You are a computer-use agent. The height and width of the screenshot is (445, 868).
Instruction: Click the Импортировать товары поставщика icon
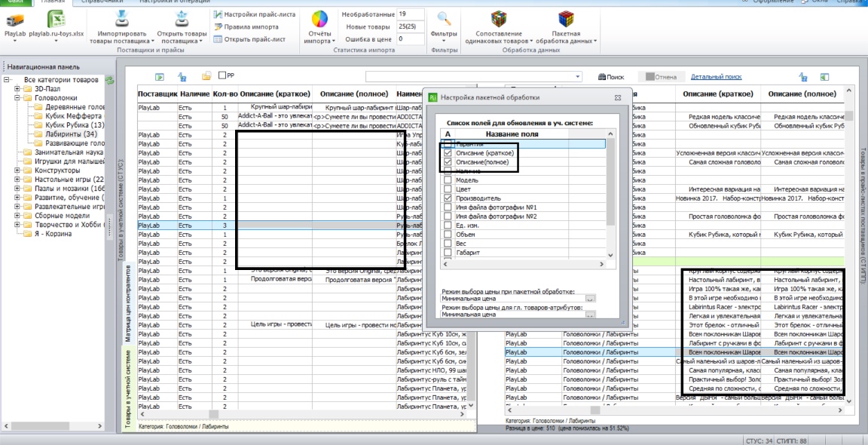122,19
